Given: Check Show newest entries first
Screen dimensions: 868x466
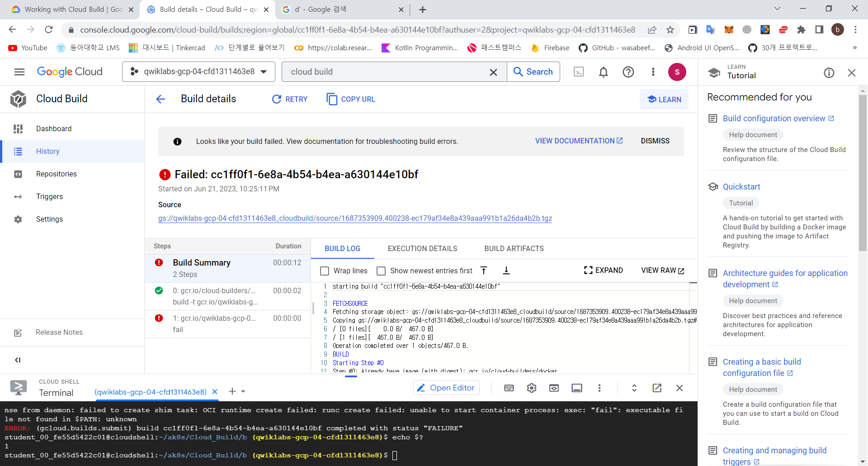Looking at the screenshot, I should click(x=381, y=271).
